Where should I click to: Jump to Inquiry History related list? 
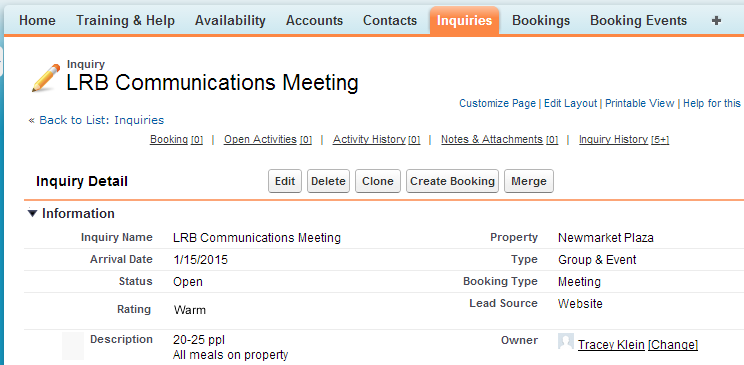(624, 140)
